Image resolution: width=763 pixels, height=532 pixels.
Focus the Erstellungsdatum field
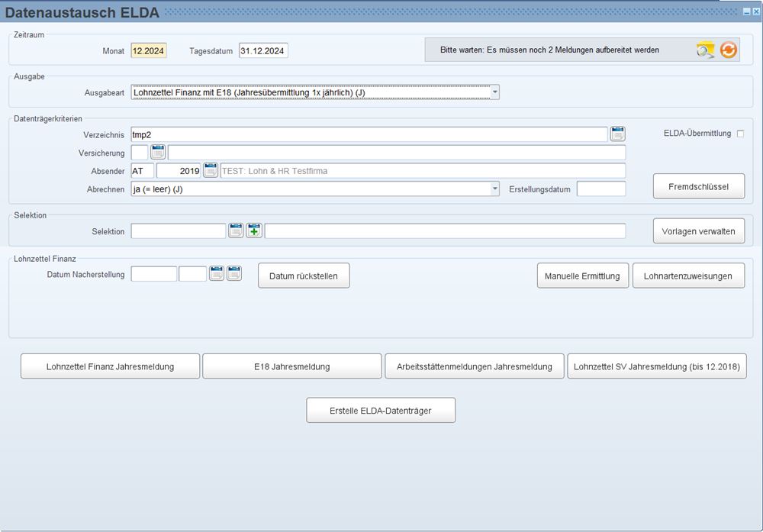point(601,189)
